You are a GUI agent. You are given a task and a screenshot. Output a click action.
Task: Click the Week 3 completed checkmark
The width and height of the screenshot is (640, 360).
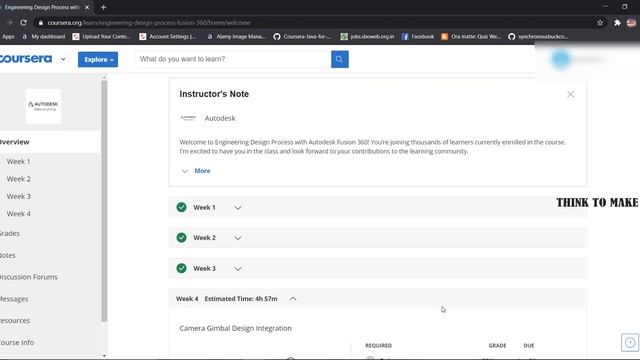pyautogui.click(x=182, y=268)
